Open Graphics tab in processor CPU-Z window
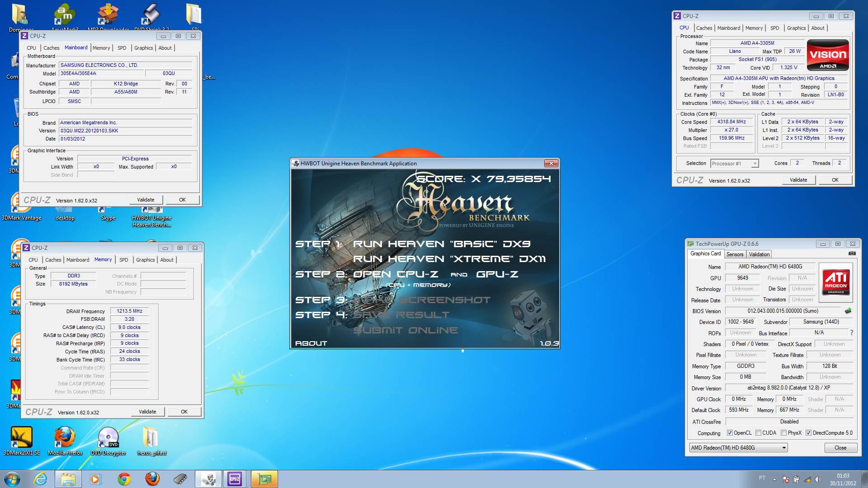This screenshot has height=488, width=868. click(796, 28)
